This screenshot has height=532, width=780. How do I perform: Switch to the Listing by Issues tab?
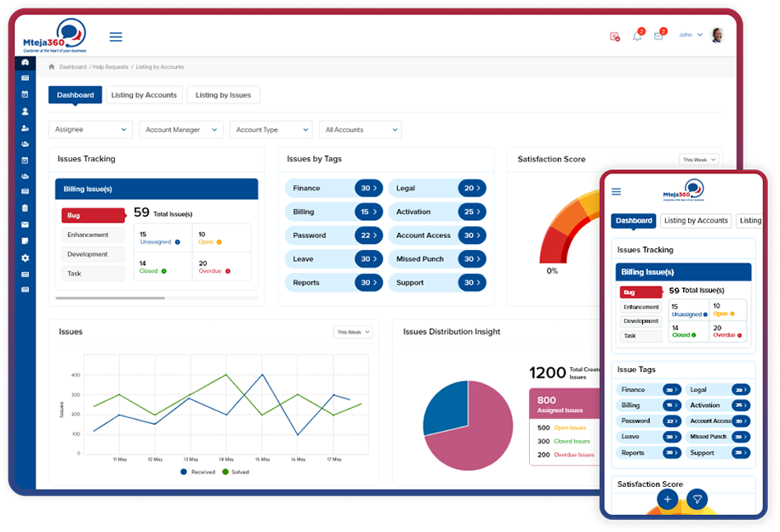[x=223, y=95]
